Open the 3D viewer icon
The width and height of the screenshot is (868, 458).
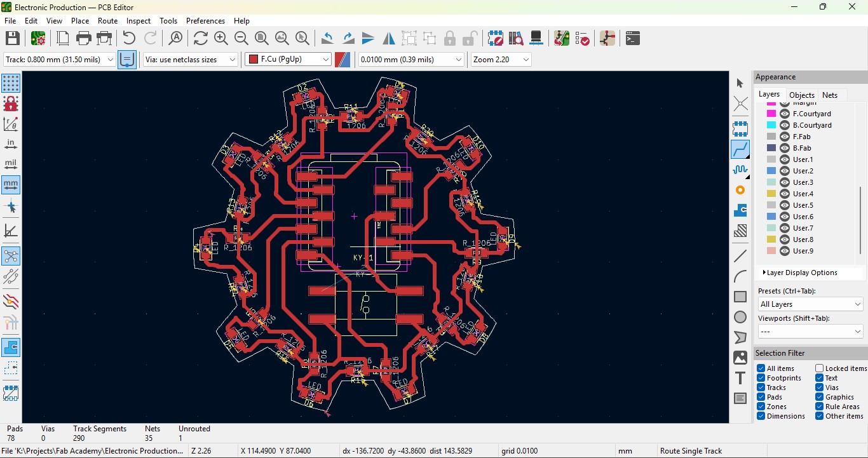[x=536, y=39]
